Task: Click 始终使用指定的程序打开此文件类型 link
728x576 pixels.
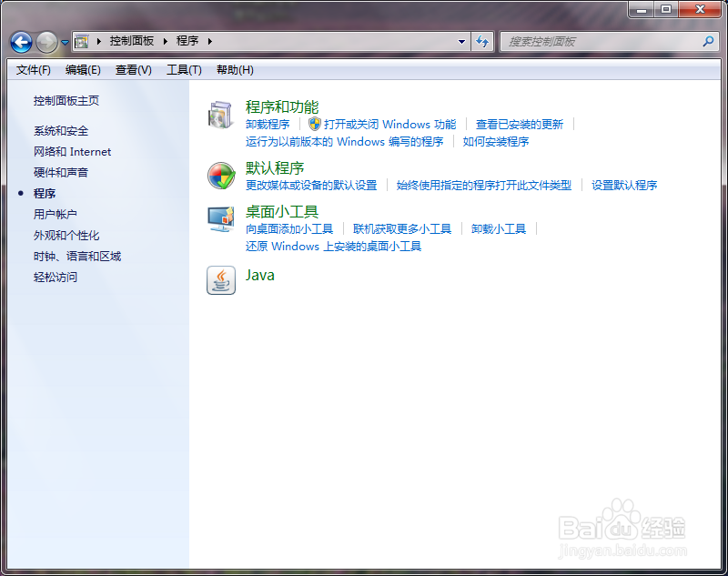Action: pyautogui.click(x=484, y=186)
